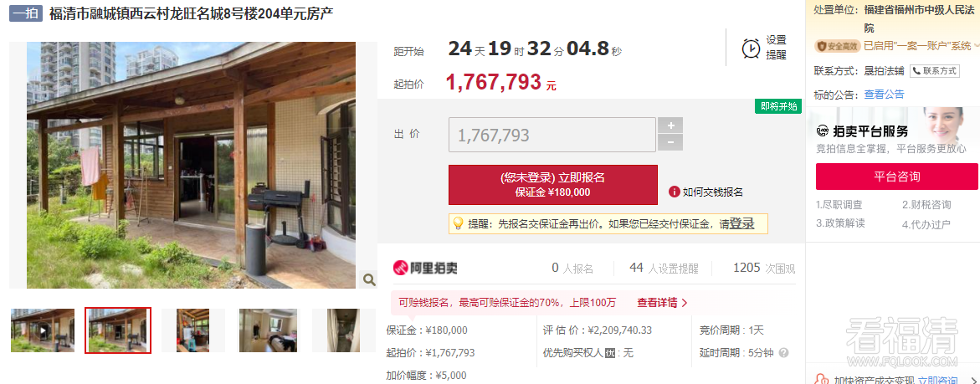Viewport: 980px width, 384px height.
Task: Click the 阿里拍卖 logo icon
Action: coord(400,268)
